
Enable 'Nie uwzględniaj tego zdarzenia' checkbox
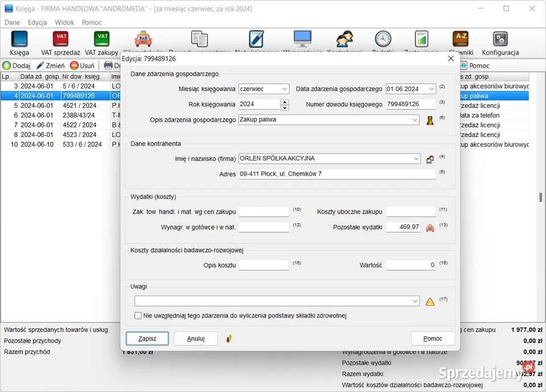click(138, 315)
